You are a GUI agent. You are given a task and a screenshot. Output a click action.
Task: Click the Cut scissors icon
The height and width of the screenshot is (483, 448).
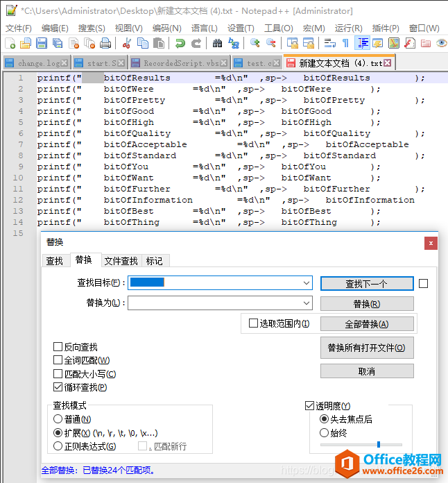coord(126,43)
